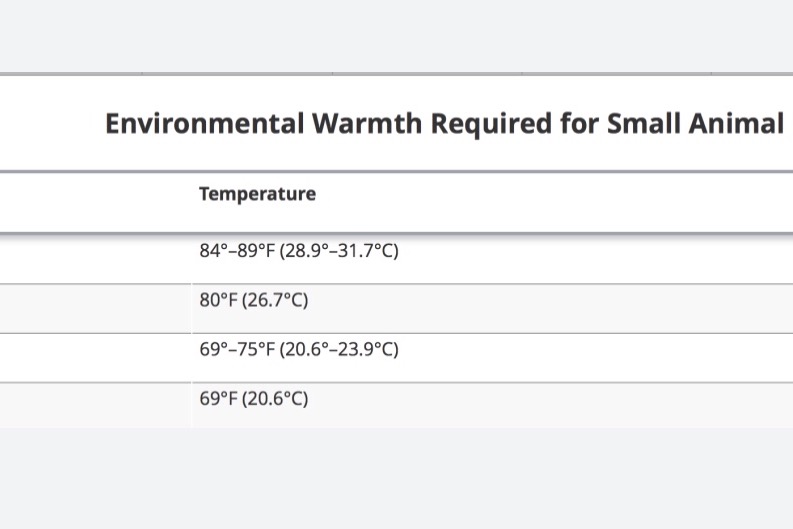Click the empty cell left of 80°F (26.7°C)
Image resolution: width=793 pixels, height=529 pixels.
click(96, 308)
